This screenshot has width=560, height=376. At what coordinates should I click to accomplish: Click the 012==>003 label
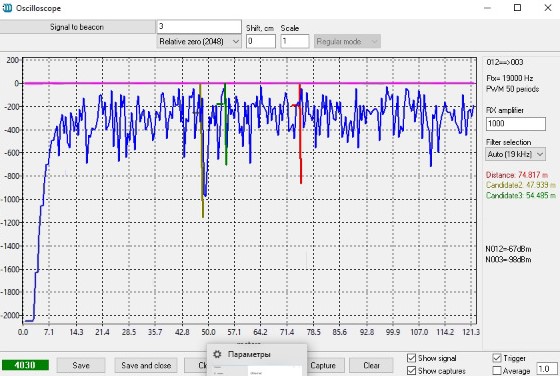[x=505, y=62]
